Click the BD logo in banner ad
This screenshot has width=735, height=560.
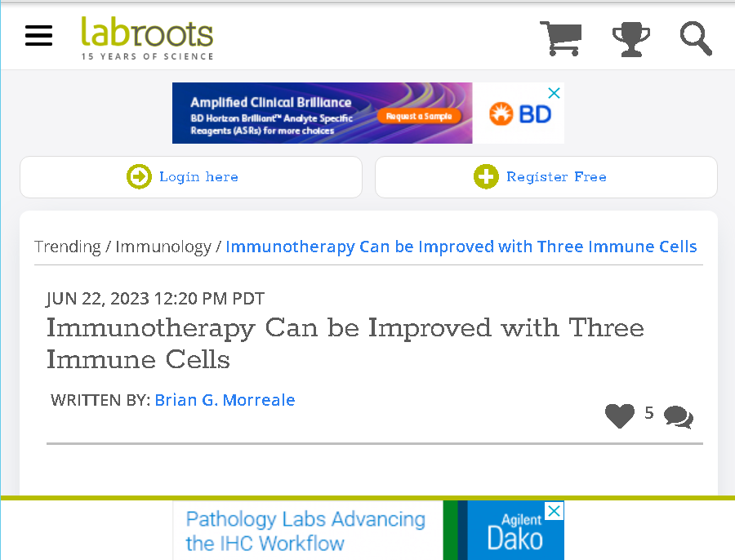point(519,113)
